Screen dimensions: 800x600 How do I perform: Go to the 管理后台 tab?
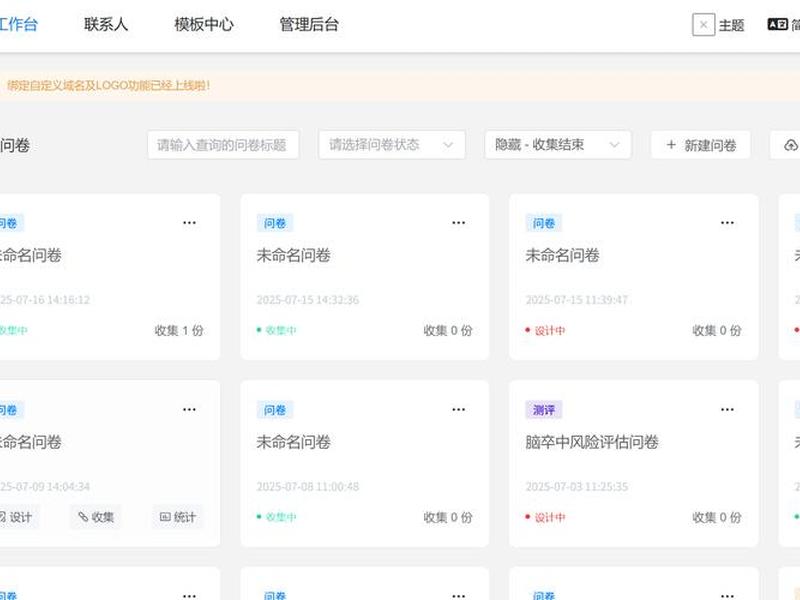pos(309,24)
